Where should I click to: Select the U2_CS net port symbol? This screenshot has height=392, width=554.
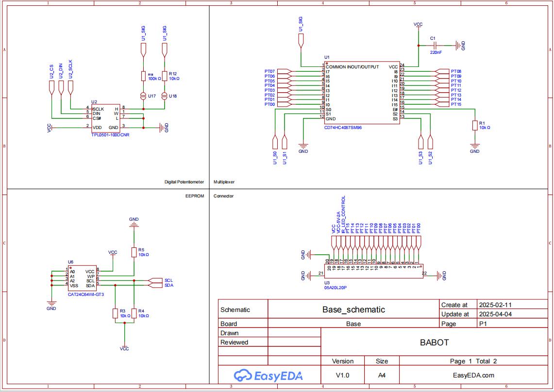(51, 88)
